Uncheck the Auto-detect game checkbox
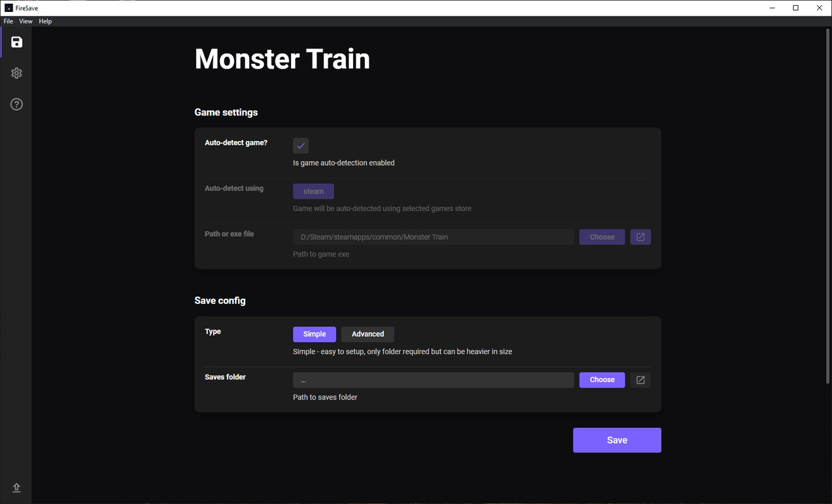The height and width of the screenshot is (504, 832). [x=301, y=146]
